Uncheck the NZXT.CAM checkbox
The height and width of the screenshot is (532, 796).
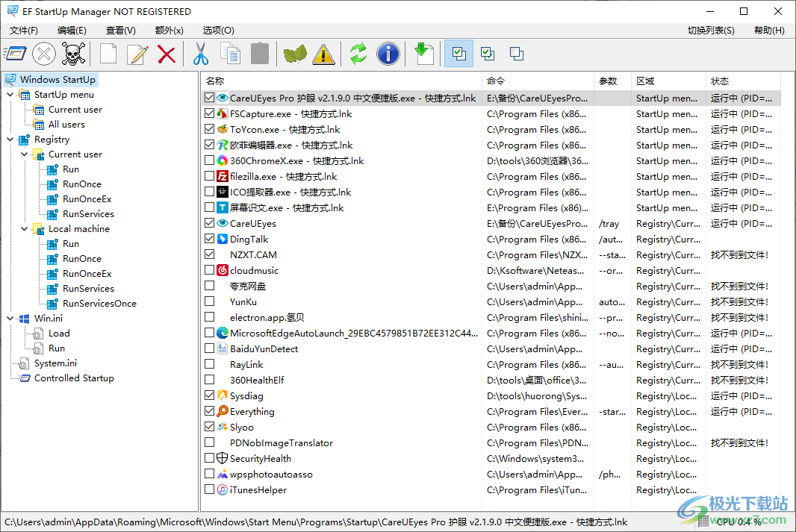coord(209,254)
